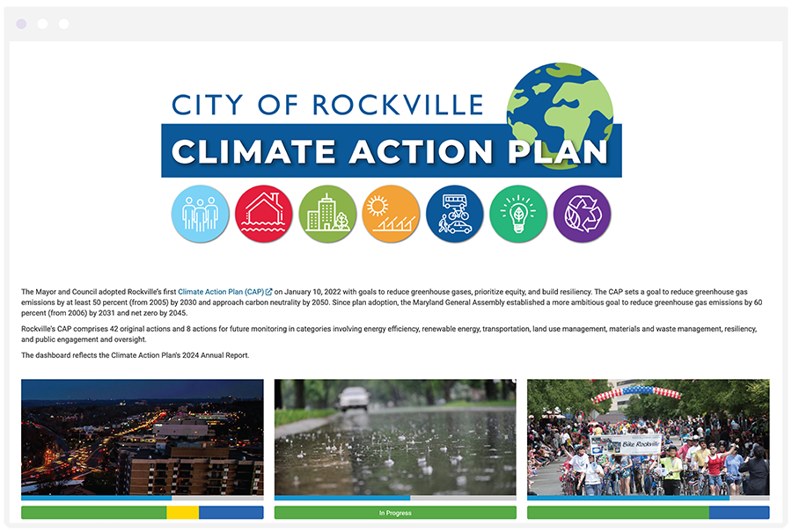Click thin blue progress line under parade photo
This screenshot has width=792, height=532.
[628, 499]
